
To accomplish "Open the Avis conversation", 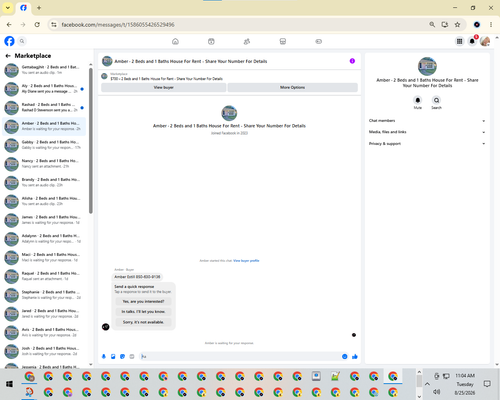I will (44, 332).
